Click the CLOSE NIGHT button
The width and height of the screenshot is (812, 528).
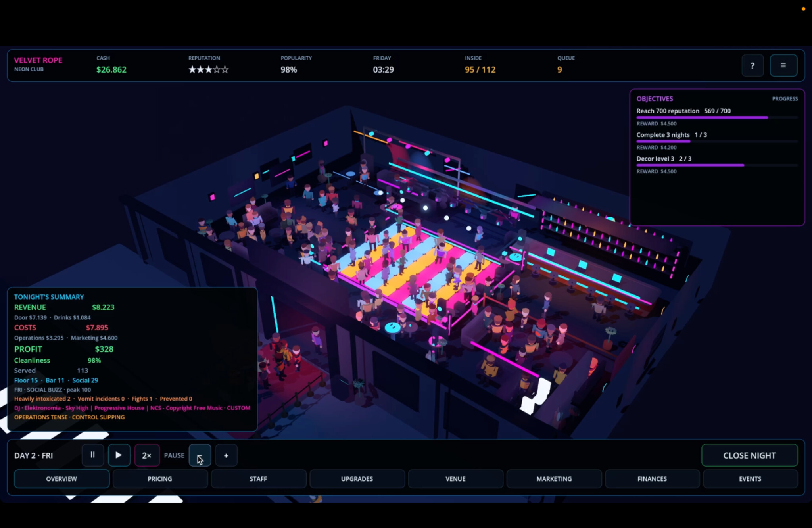pos(749,455)
